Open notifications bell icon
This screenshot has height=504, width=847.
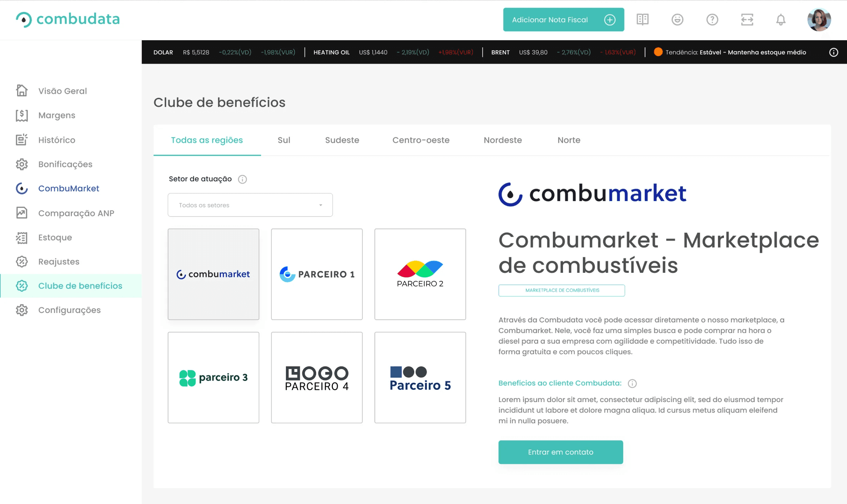(781, 19)
